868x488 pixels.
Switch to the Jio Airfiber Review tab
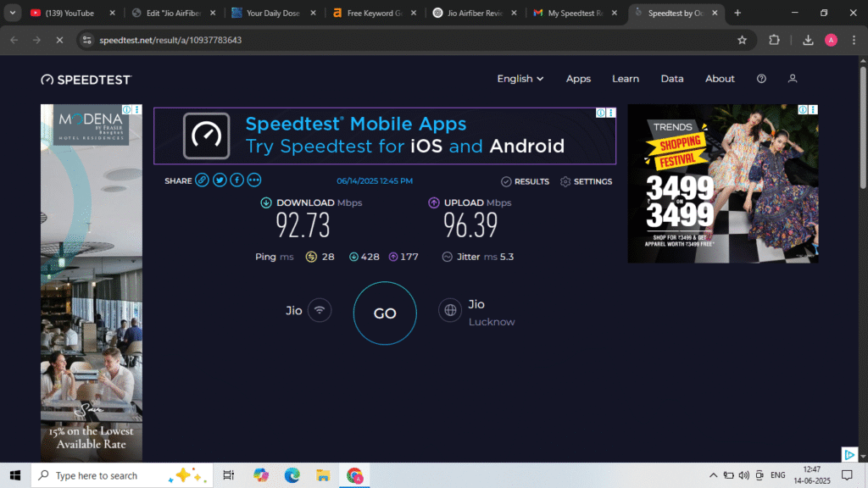pos(475,13)
